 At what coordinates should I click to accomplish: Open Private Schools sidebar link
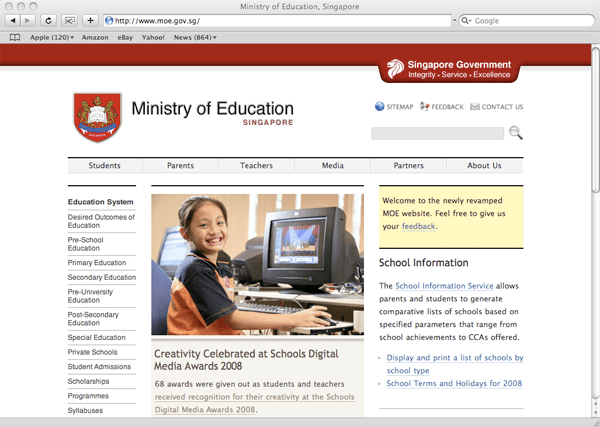(93, 352)
